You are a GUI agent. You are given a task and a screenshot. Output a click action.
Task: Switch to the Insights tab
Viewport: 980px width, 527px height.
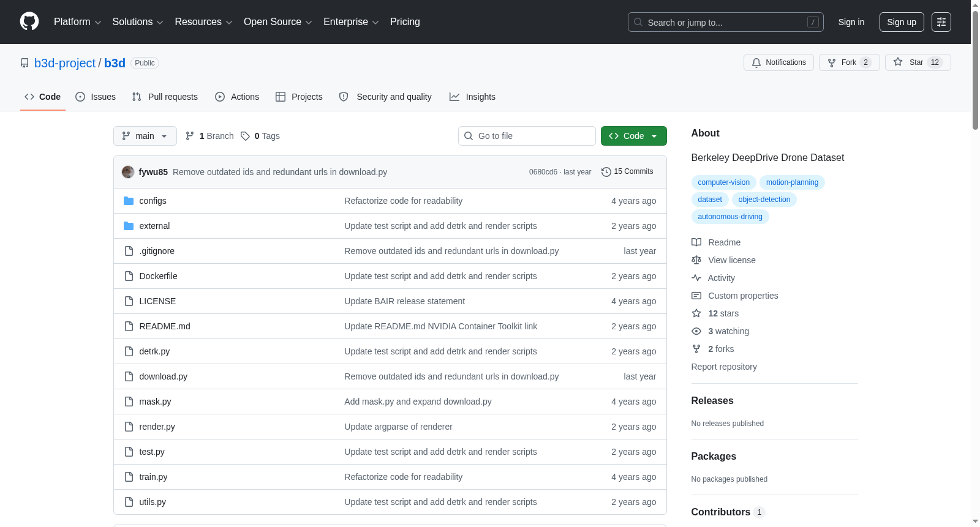(x=472, y=97)
